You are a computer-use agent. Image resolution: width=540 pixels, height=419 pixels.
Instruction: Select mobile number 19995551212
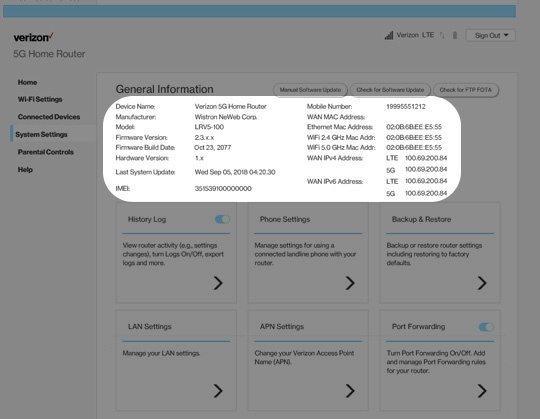406,107
